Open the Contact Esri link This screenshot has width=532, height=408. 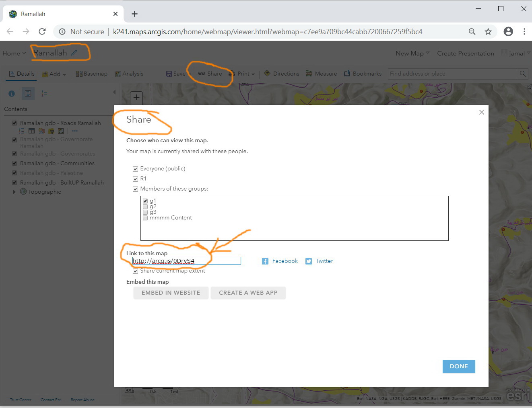tap(51, 400)
